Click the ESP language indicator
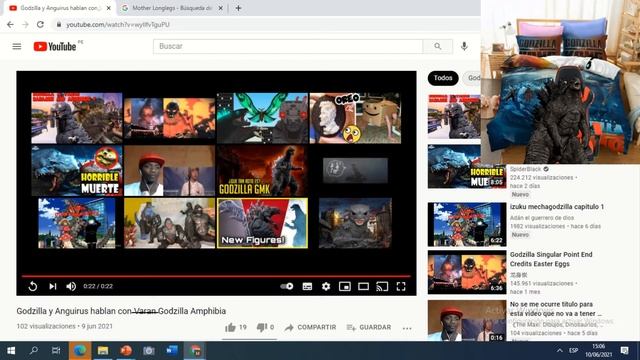The width and height of the screenshot is (640, 360). 573,351
